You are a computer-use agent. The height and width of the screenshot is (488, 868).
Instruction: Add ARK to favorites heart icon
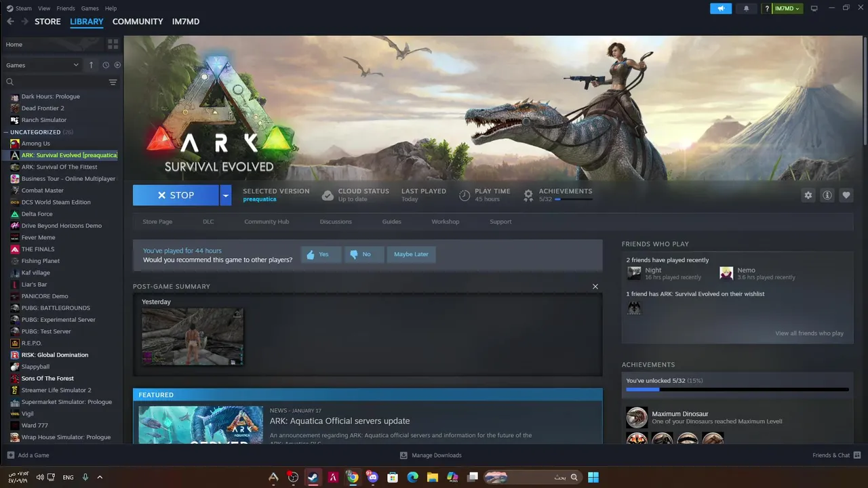846,195
